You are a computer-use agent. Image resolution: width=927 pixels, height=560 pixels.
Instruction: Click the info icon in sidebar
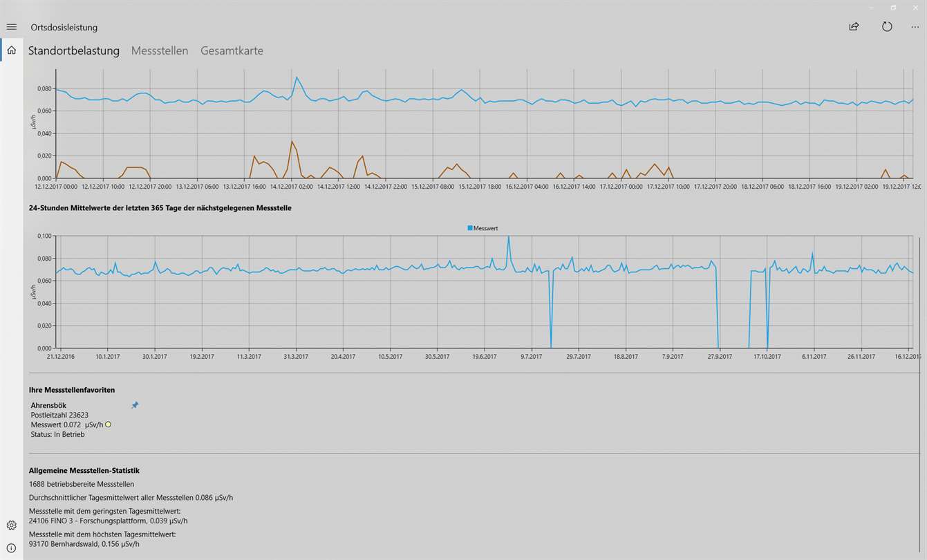(x=11, y=548)
